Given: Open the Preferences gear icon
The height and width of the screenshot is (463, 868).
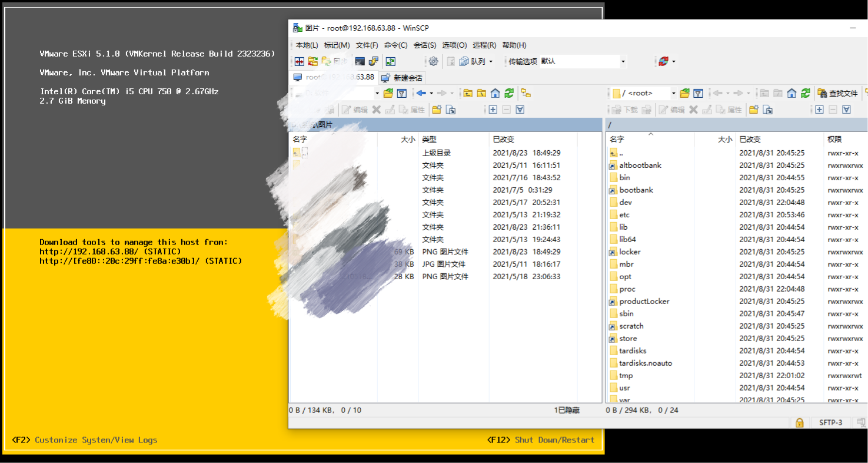Looking at the screenshot, I should pos(433,61).
